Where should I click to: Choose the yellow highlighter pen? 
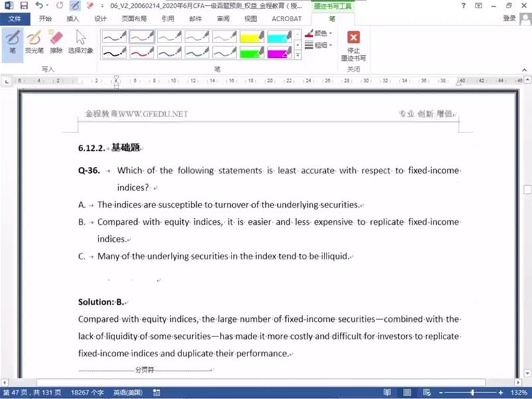click(252, 37)
